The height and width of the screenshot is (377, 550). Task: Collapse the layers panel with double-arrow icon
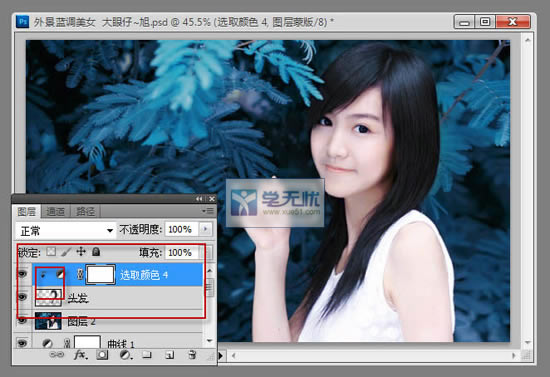[199, 199]
